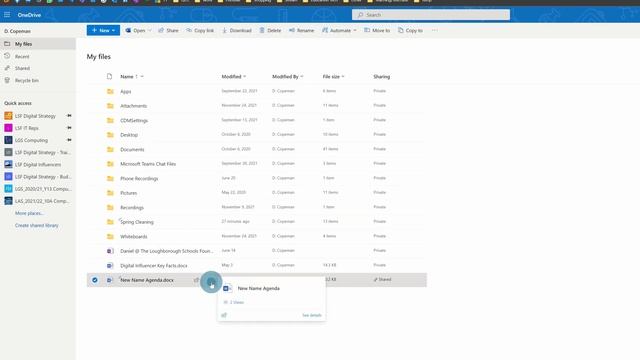Click Create shared library link

[37, 225]
